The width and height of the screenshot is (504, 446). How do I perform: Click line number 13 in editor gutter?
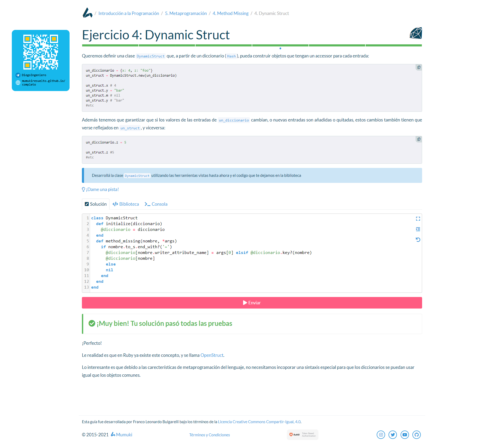(x=87, y=287)
